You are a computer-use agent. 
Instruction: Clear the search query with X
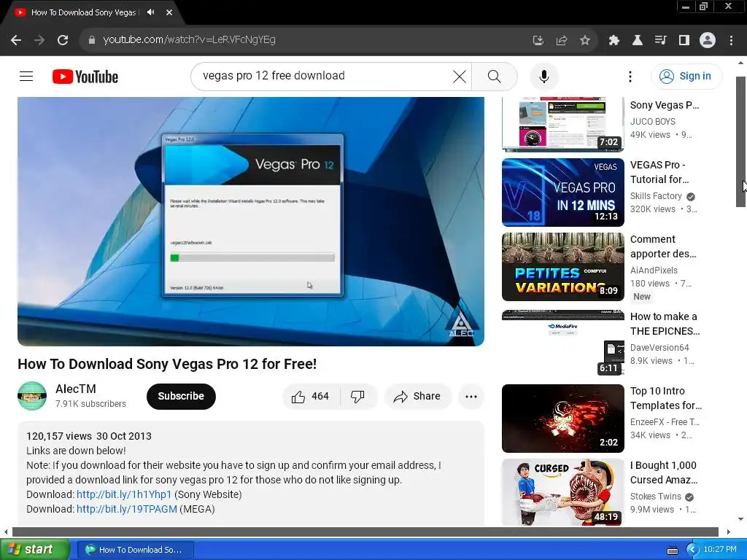(460, 76)
